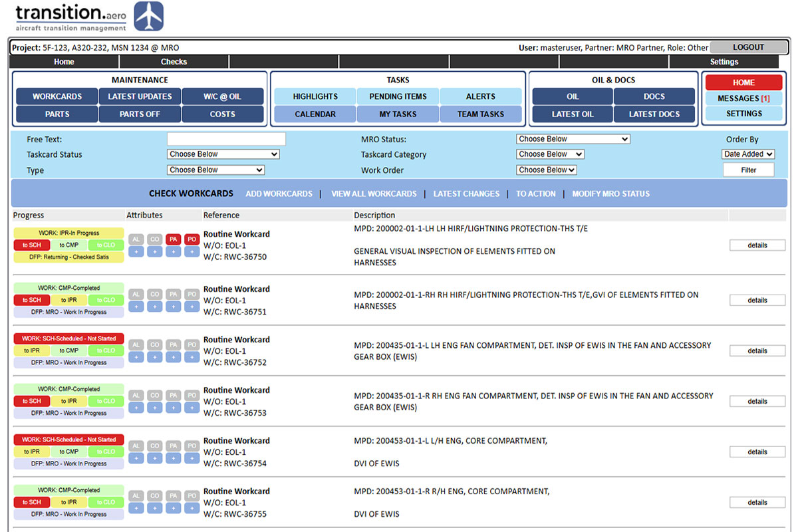Image resolution: width=798 pixels, height=532 pixels.
Task: Open the WORKCARDS maintenance tab
Action: (x=57, y=96)
